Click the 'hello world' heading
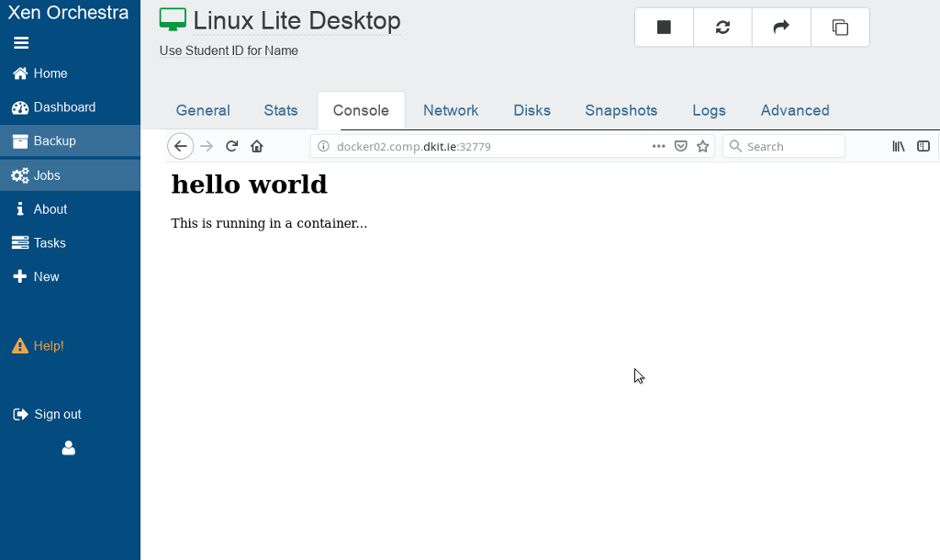 point(250,185)
